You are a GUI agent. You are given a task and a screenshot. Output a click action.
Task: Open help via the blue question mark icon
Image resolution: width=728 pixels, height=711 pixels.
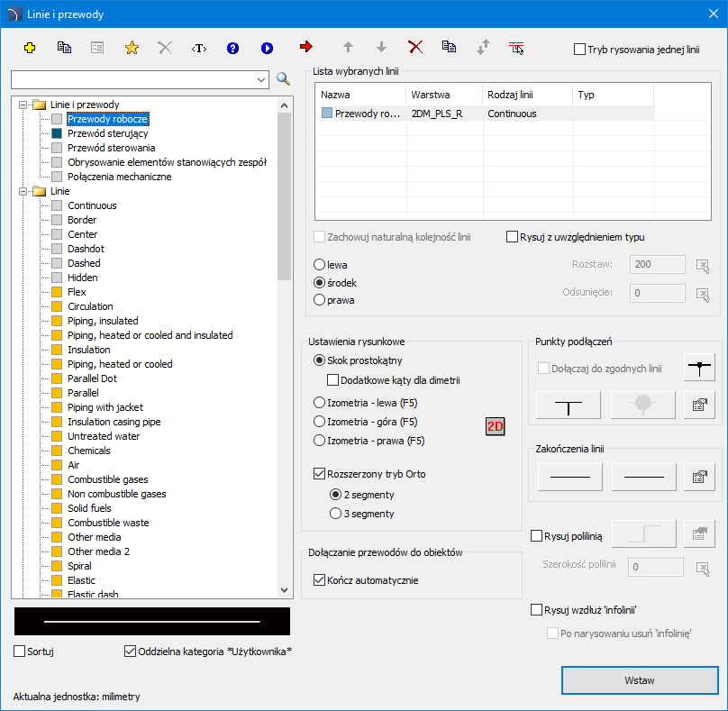(x=232, y=48)
